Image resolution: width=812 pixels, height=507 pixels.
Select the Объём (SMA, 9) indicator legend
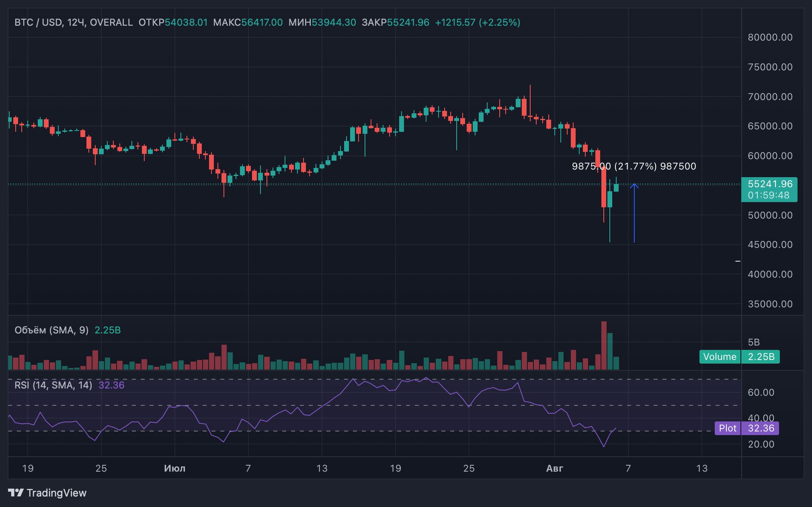(x=51, y=330)
